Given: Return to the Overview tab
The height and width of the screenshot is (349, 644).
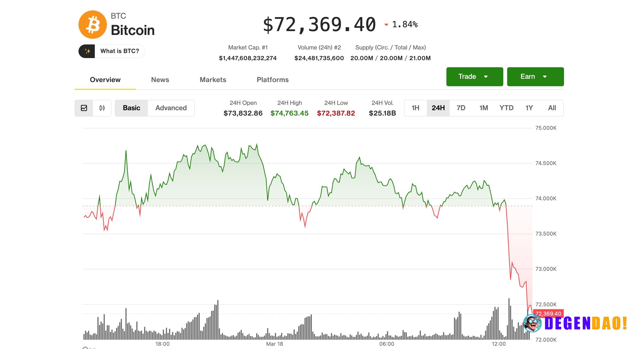Looking at the screenshot, I should pyautogui.click(x=105, y=80).
